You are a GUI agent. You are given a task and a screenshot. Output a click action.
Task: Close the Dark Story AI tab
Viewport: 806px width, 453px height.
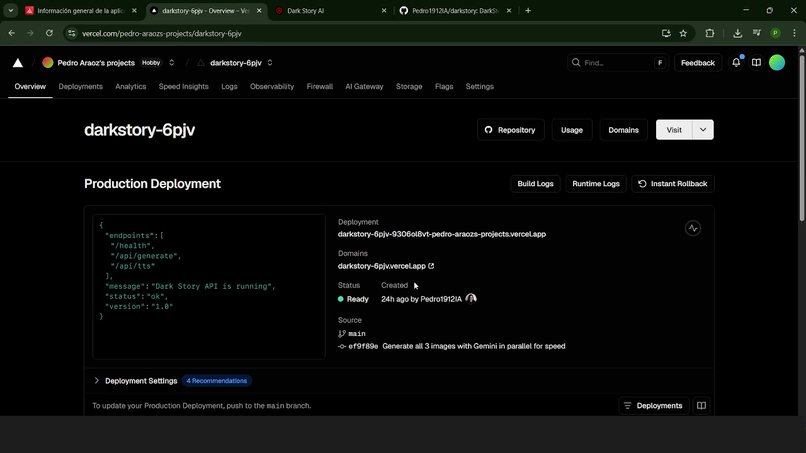point(383,10)
